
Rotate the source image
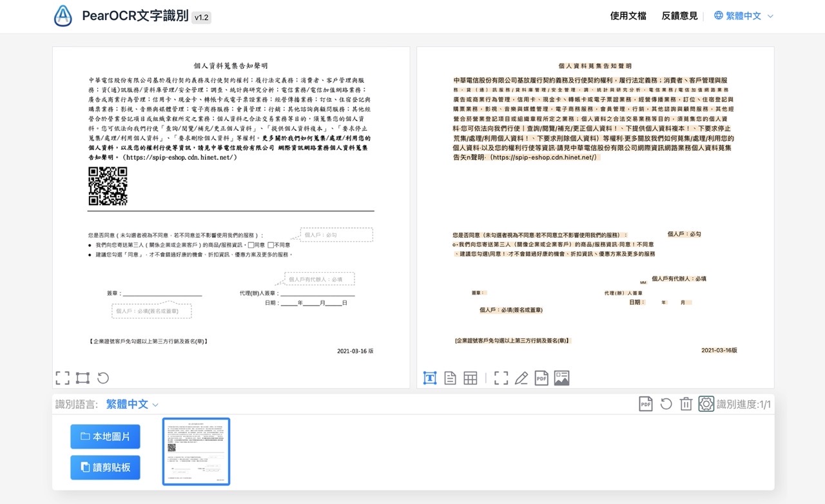click(x=103, y=378)
